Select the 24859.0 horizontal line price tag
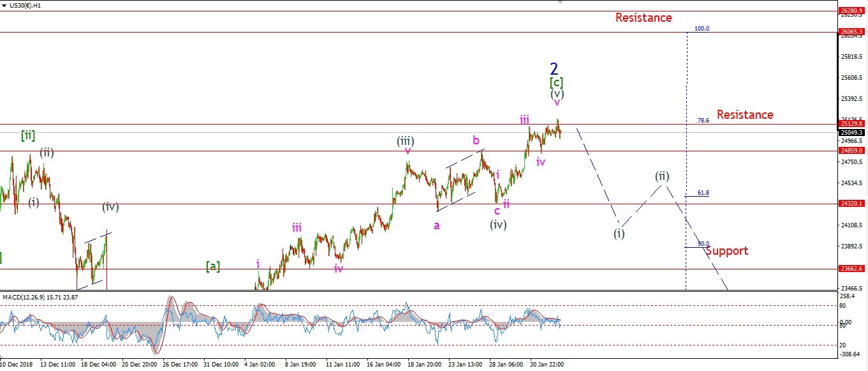 point(851,151)
